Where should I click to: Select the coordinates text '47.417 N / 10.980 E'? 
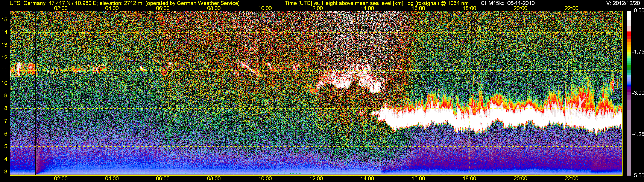tap(72, 3)
